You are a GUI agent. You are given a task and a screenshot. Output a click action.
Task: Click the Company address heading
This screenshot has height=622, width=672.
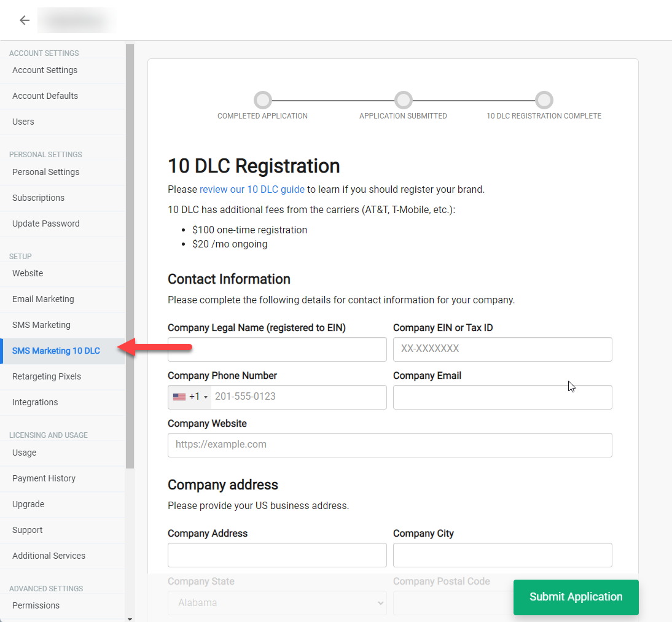coord(223,484)
